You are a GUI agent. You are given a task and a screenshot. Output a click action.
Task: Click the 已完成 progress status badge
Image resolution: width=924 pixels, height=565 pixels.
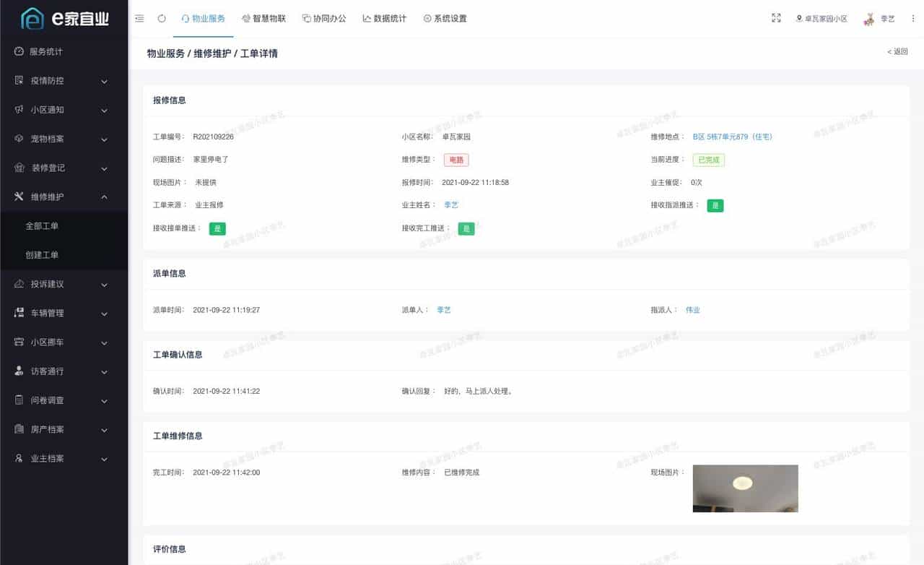coord(708,159)
